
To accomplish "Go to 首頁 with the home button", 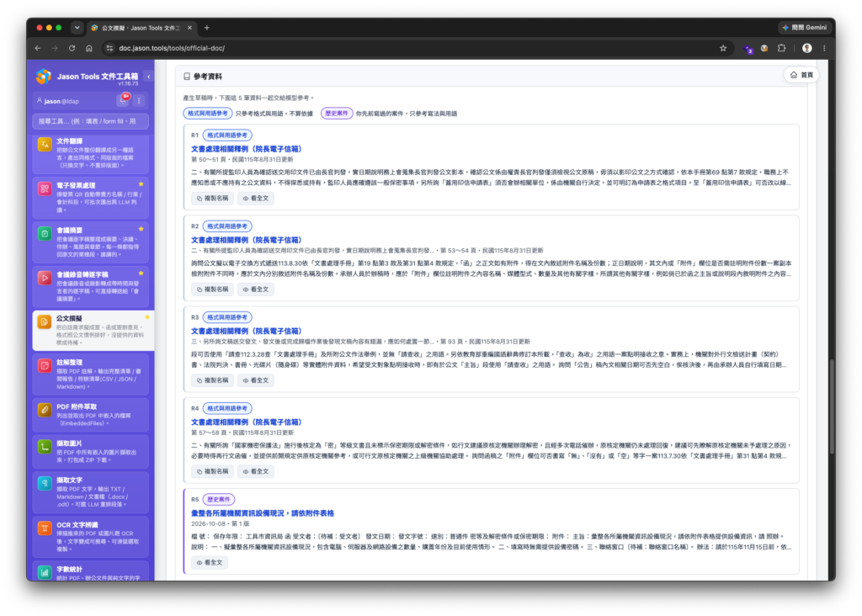I will (x=801, y=75).
